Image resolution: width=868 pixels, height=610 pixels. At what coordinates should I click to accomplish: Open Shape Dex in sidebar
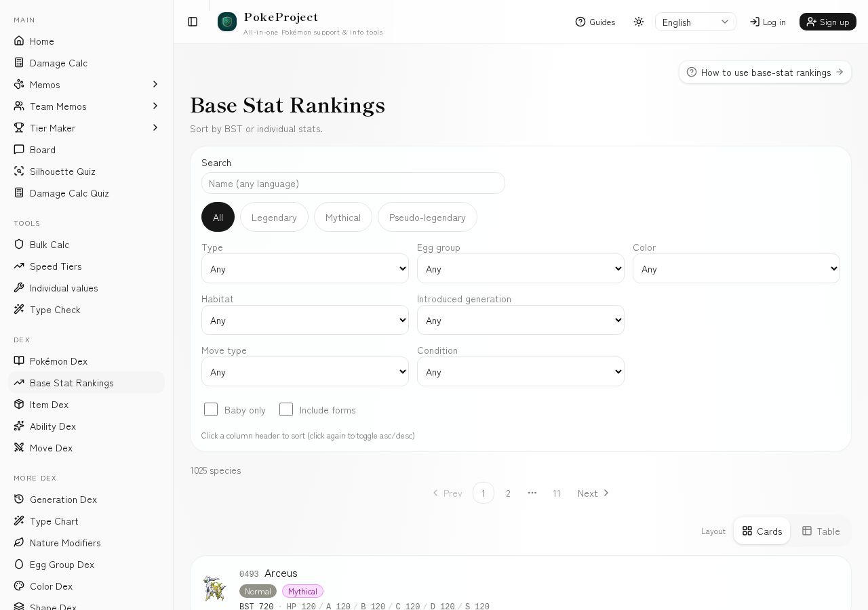tap(87, 606)
